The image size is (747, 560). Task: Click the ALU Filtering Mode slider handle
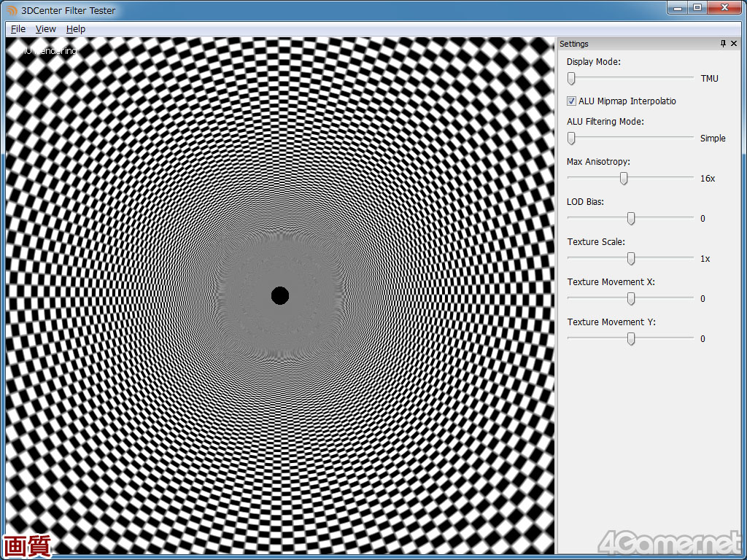[572, 138]
